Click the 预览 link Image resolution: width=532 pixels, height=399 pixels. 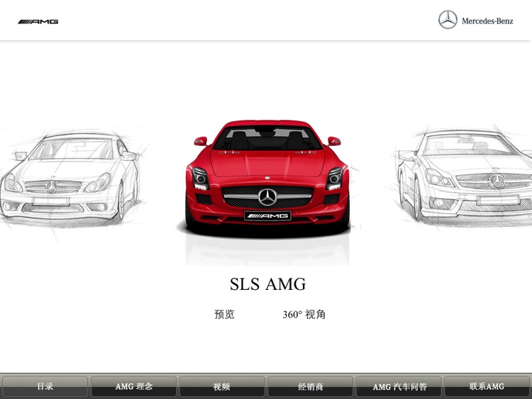pos(224,314)
